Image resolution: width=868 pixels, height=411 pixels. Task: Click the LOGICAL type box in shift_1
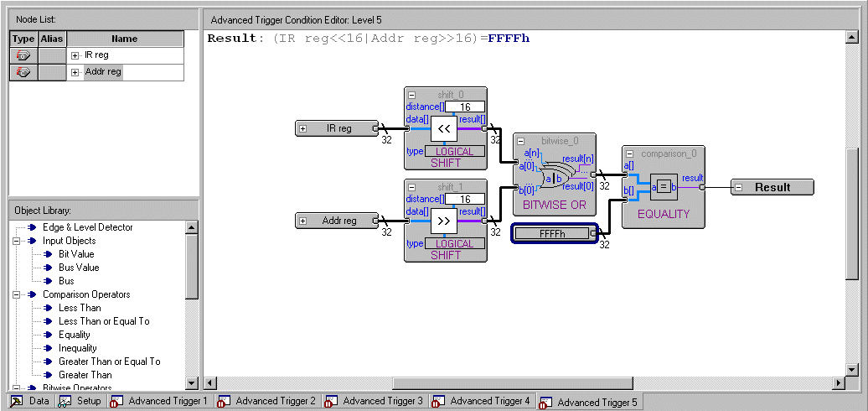(x=455, y=243)
